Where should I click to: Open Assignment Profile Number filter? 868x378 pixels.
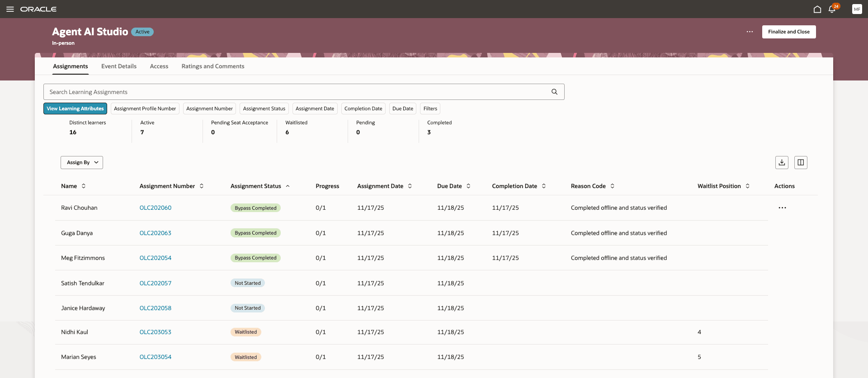tap(145, 109)
